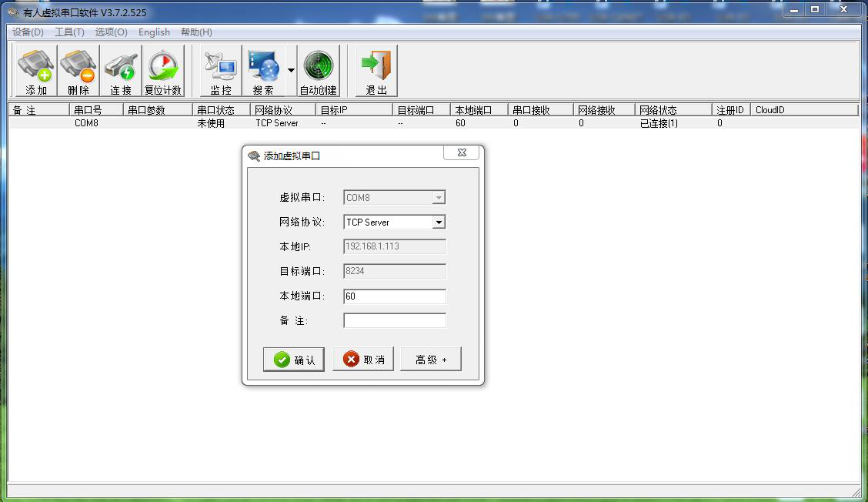The image size is (868, 502).
Task: Click the empty 备注 input field
Action: 394,320
